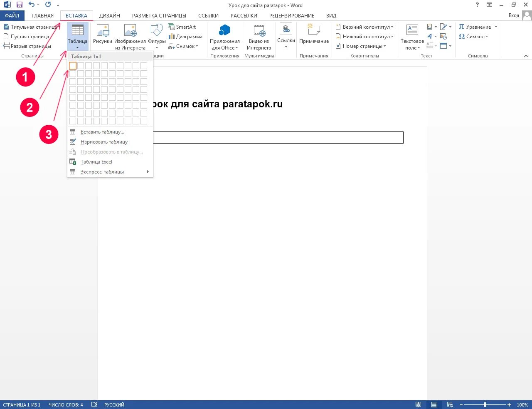The width and height of the screenshot is (532, 409).
Task: Insert a Символ (omega icon)
Action: (x=473, y=36)
